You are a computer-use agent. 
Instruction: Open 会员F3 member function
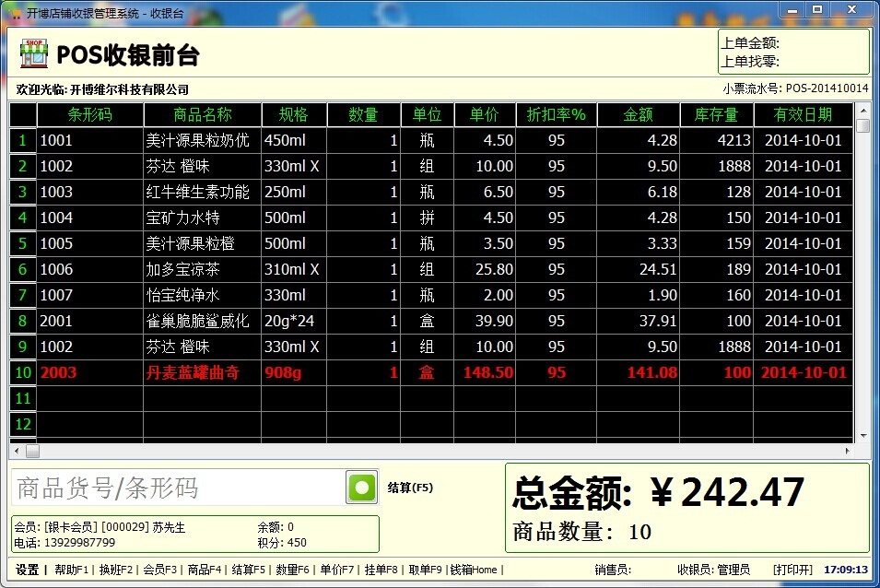[x=160, y=570]
